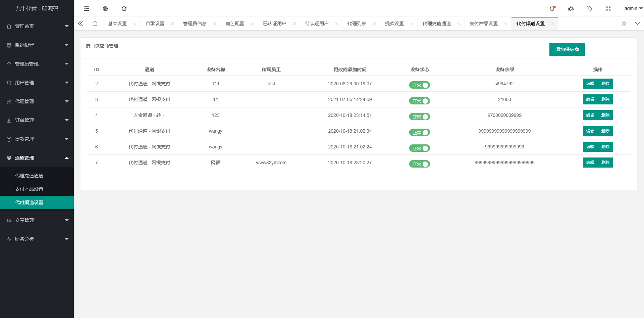644x318 pixels.
Task: Collapse the 通道管理 sidebar section
Action: point(37,158)
